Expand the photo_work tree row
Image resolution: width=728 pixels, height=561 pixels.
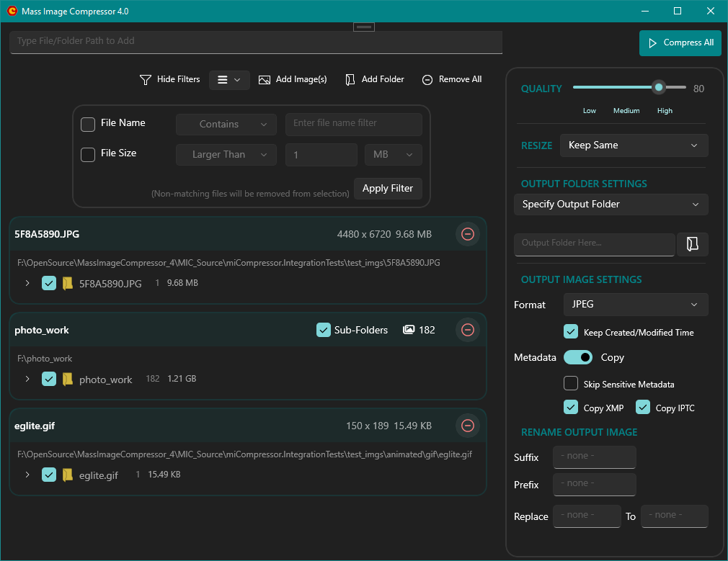point(27,379)
